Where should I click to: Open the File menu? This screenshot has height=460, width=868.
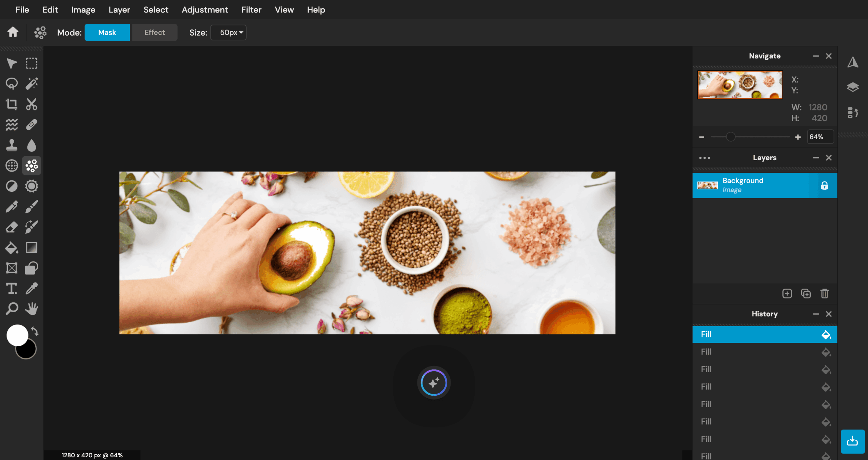[22, 10]
